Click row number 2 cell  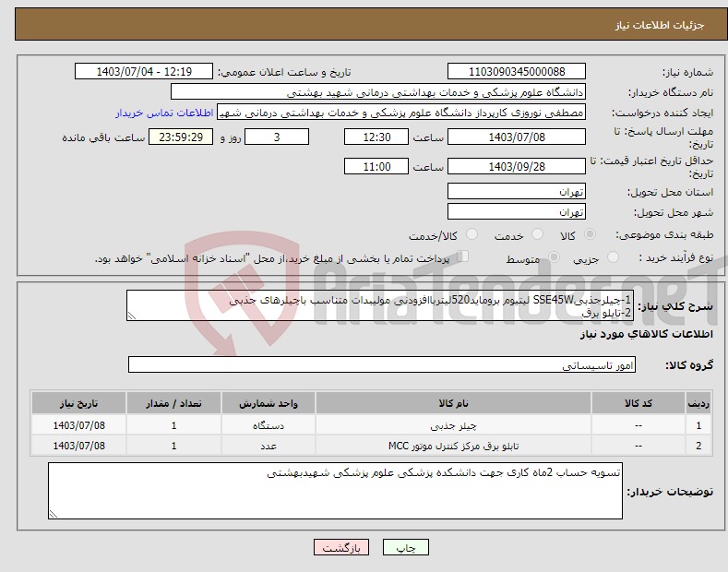(698, 446)
